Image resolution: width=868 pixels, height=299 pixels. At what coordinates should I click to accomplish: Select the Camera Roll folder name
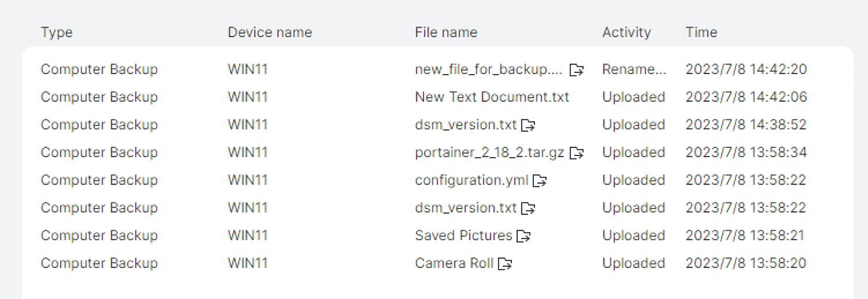click(454, 263)
